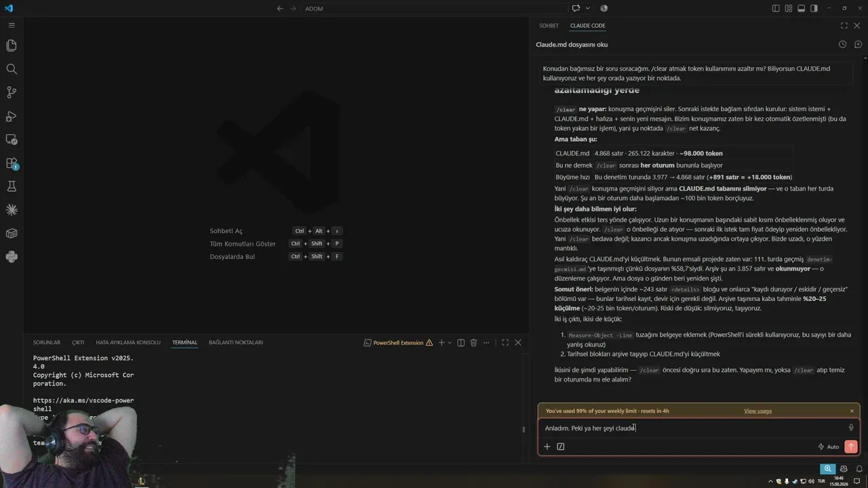This screenshot has width=868, height=488.
Task: Start voice dictation with the microphone
Action: point(851,428)
